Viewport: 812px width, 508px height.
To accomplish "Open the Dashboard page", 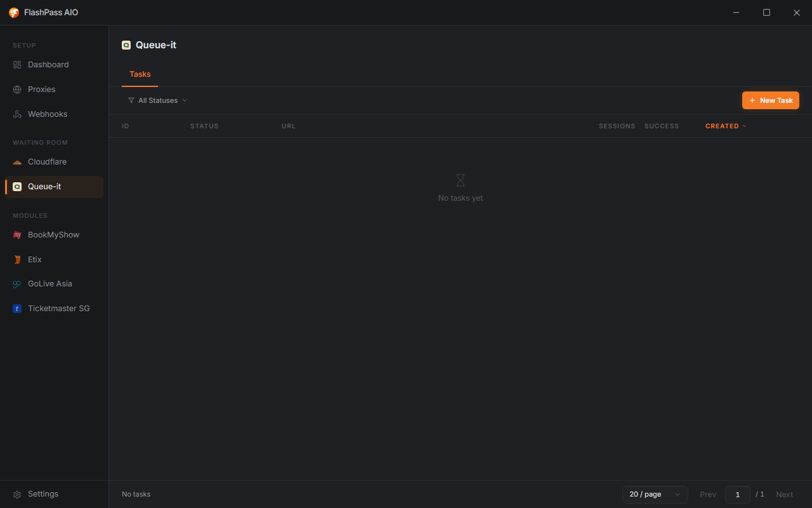I will point(54,65).
